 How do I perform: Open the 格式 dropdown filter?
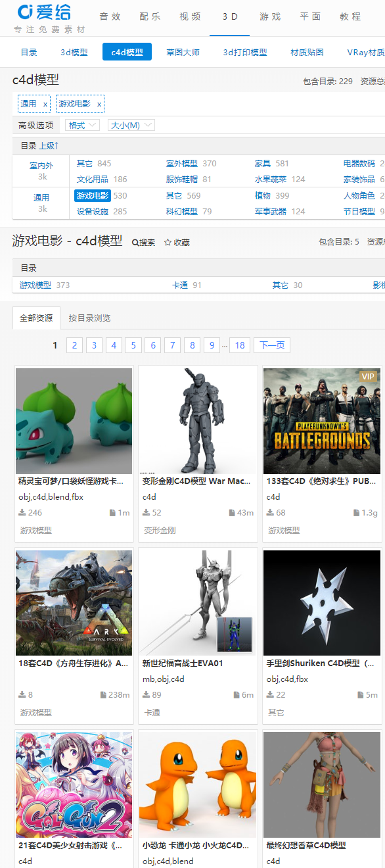[x=81, y=125]
